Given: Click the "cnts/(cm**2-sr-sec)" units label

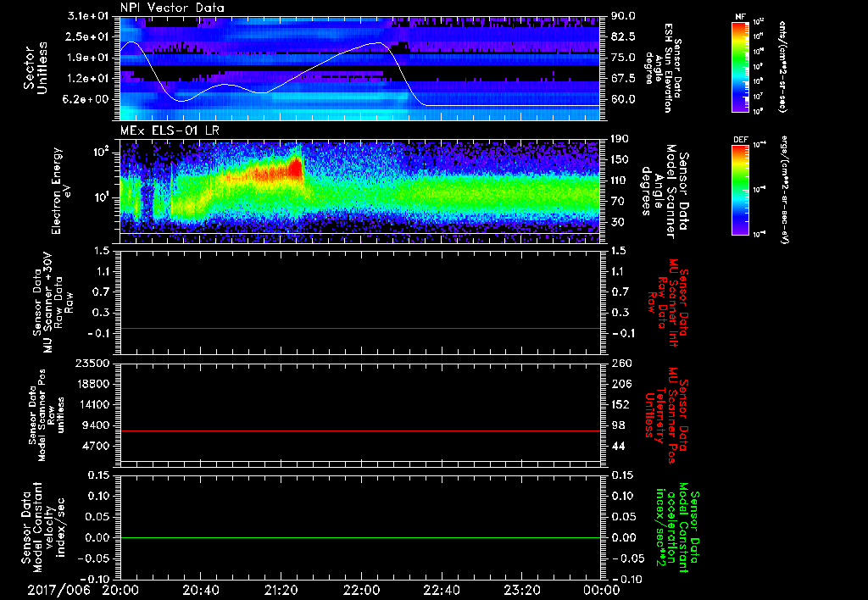Looking at the screenshot, I should [x=782, y=67].
